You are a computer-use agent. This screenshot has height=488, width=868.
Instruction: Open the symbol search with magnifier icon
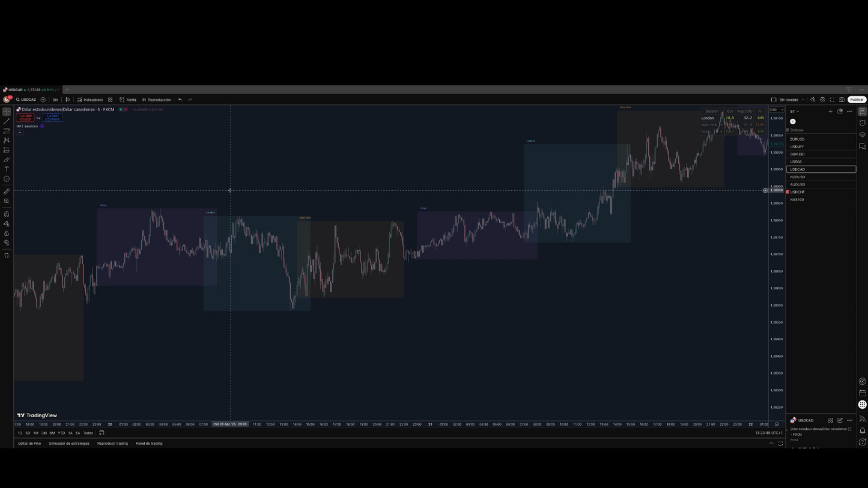click(x=18, y=100)
